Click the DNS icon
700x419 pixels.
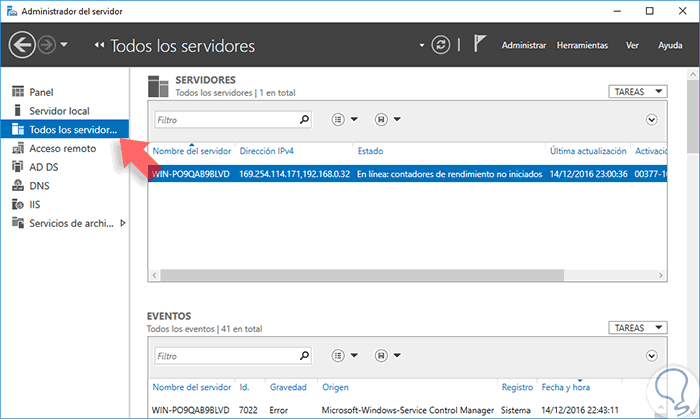18,185
